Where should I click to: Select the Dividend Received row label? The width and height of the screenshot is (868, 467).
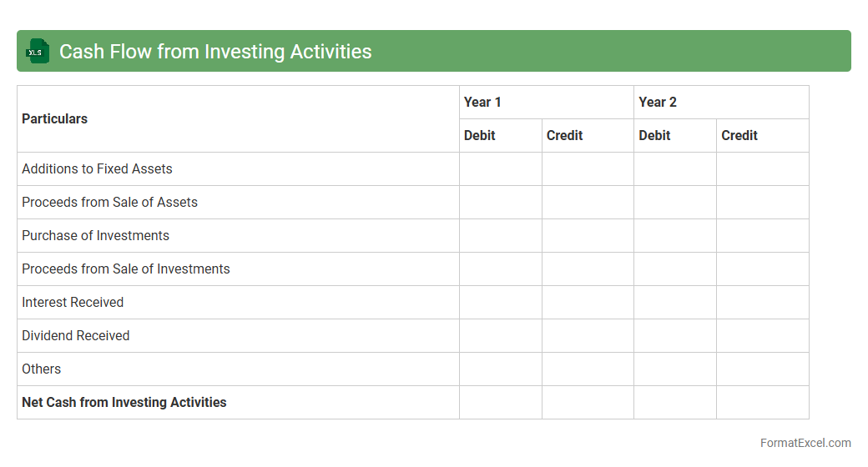(76, 336)
